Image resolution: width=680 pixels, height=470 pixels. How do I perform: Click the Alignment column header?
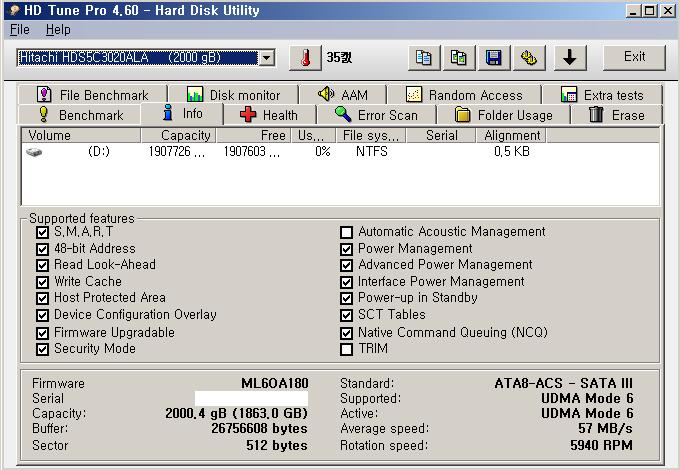pos(511,135)
